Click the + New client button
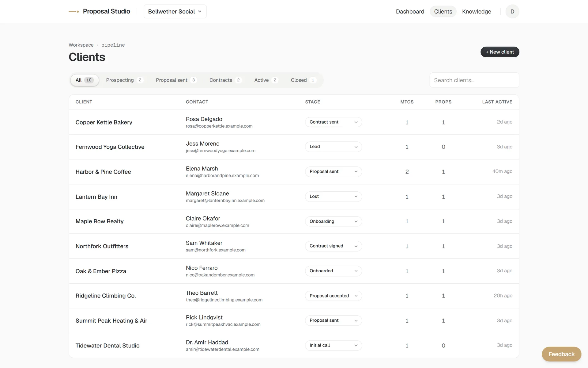 [499, 52]
